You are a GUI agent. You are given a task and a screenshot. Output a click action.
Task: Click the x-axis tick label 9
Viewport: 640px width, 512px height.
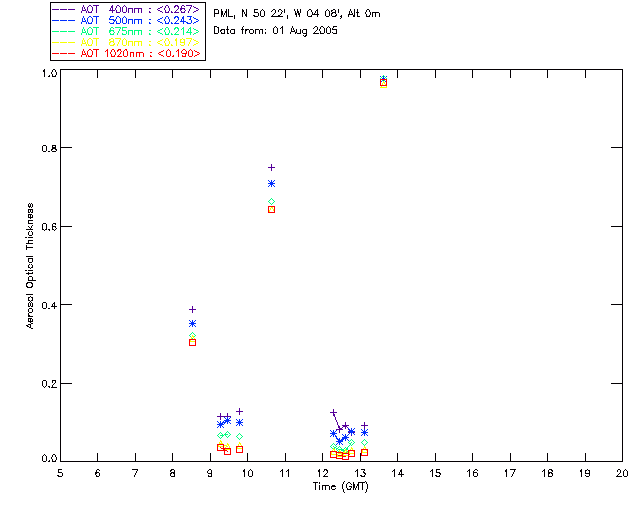tap(210, 473)
